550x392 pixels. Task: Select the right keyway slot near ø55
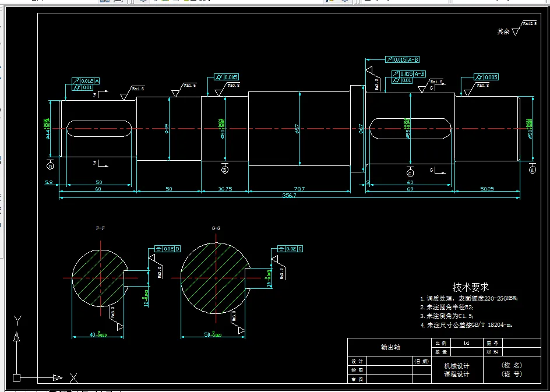pyautogui.click(x=410, y=128)
